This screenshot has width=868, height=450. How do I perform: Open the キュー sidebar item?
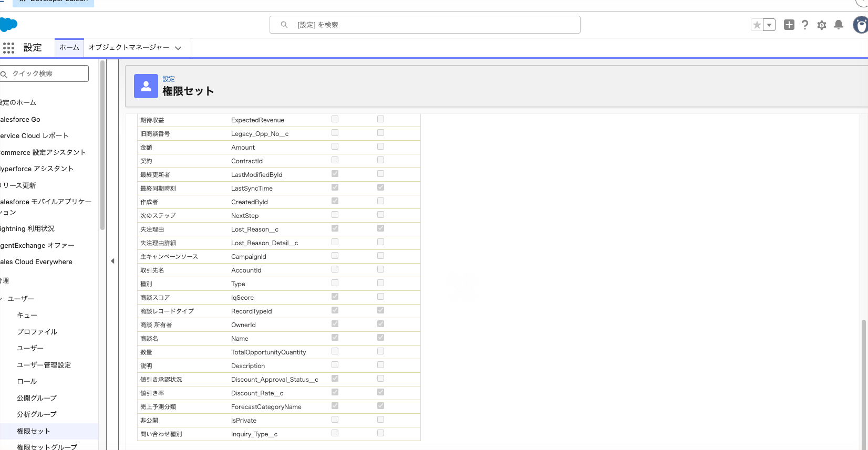(x=27, y=315)
